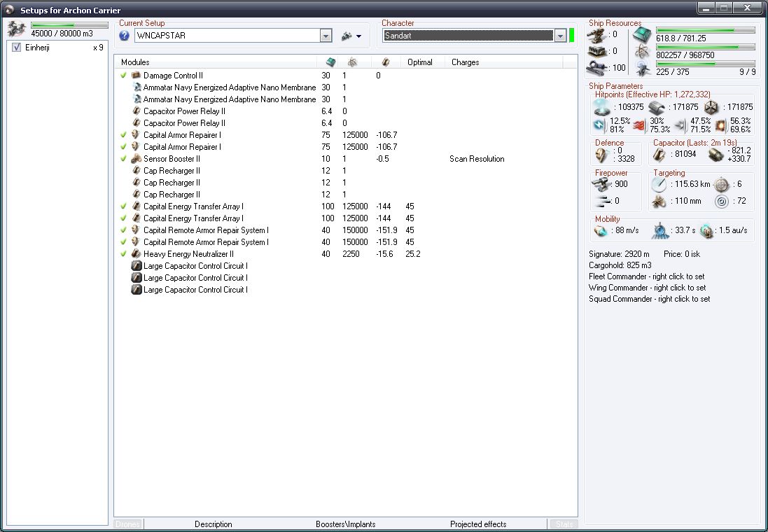Click the ship setup actions icon
This screenshot has height=532, width=768.
pos(347,36)
